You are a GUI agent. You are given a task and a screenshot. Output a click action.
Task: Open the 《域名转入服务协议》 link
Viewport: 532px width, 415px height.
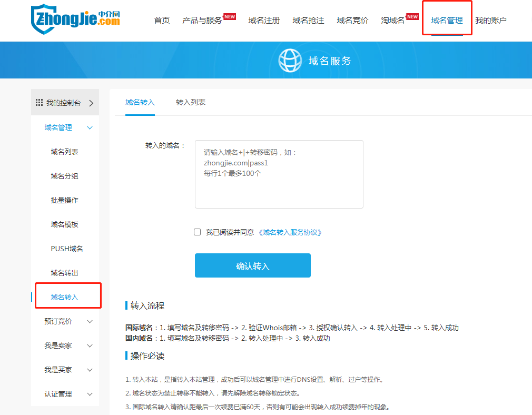(x=289, y=232)
